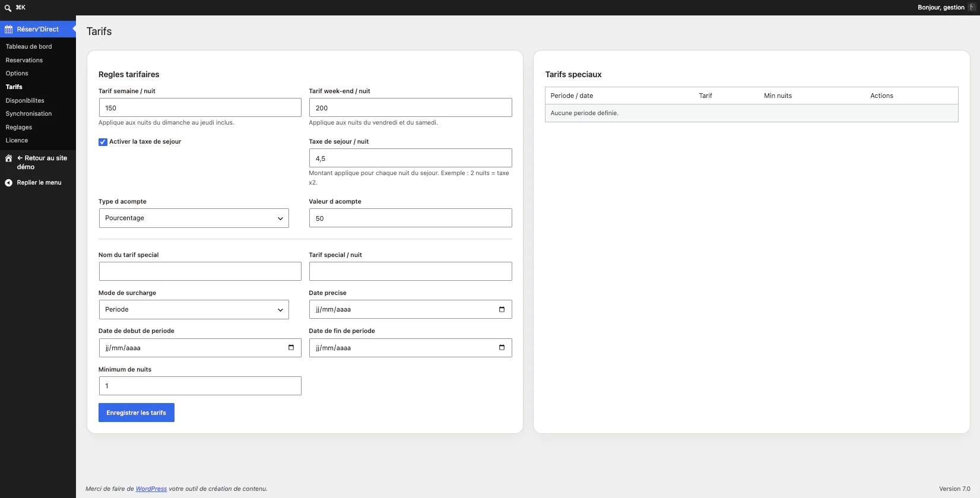The width and height of the screenshot is (980, 498).
Task: Open the Mode de surcharge dropdown
Action: (x=194, y=309)
